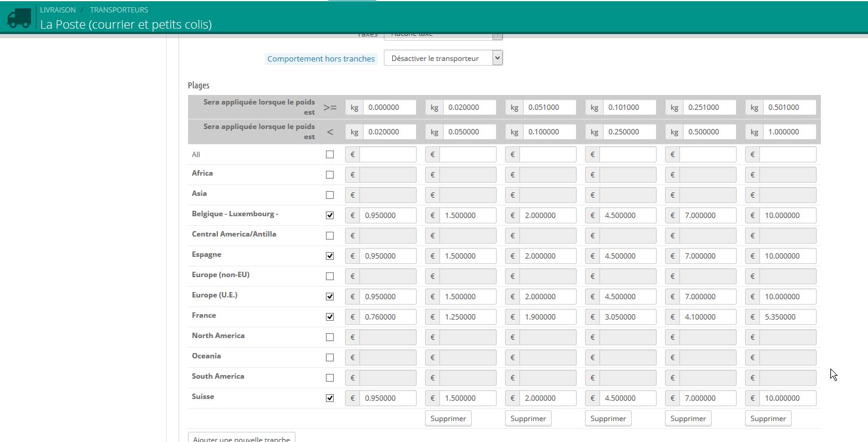The image size is (868, 442).
Task: Click the truck icon in the header
Action: (19, 17)
